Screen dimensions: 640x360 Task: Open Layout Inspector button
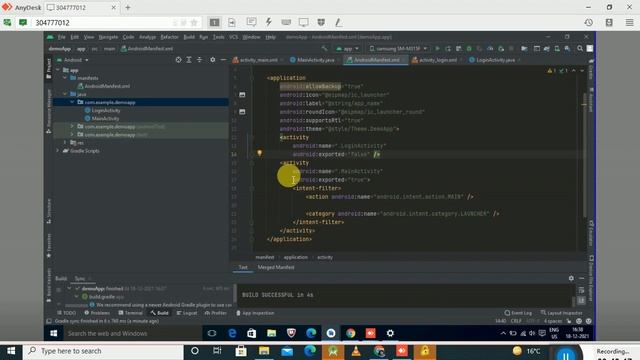tap(561, 313)
